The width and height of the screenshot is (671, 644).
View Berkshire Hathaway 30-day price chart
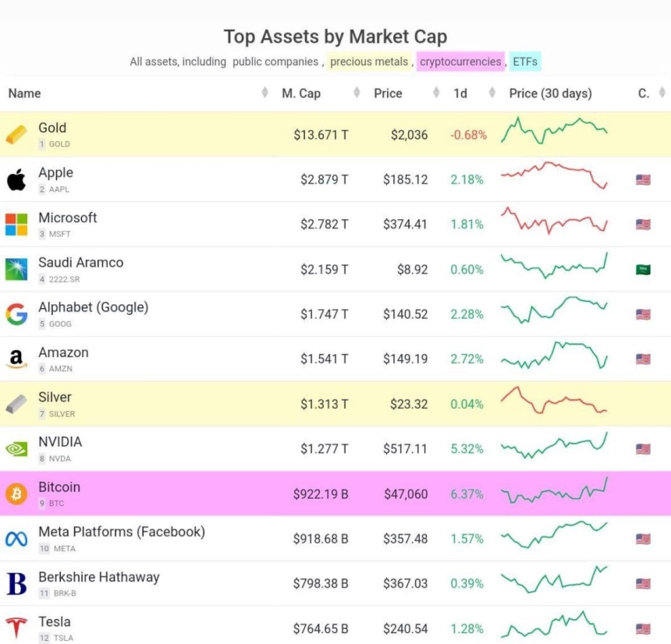554,579
